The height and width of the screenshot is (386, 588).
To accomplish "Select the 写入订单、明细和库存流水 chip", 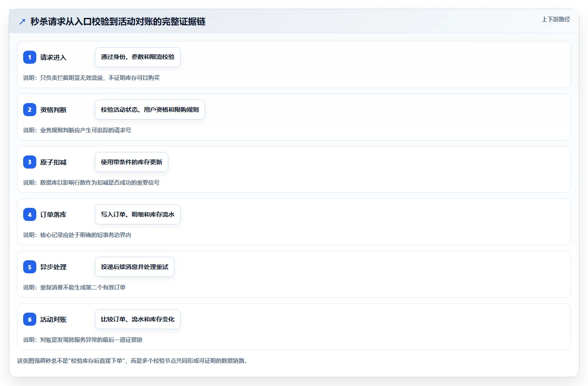I will click(138, 214).
